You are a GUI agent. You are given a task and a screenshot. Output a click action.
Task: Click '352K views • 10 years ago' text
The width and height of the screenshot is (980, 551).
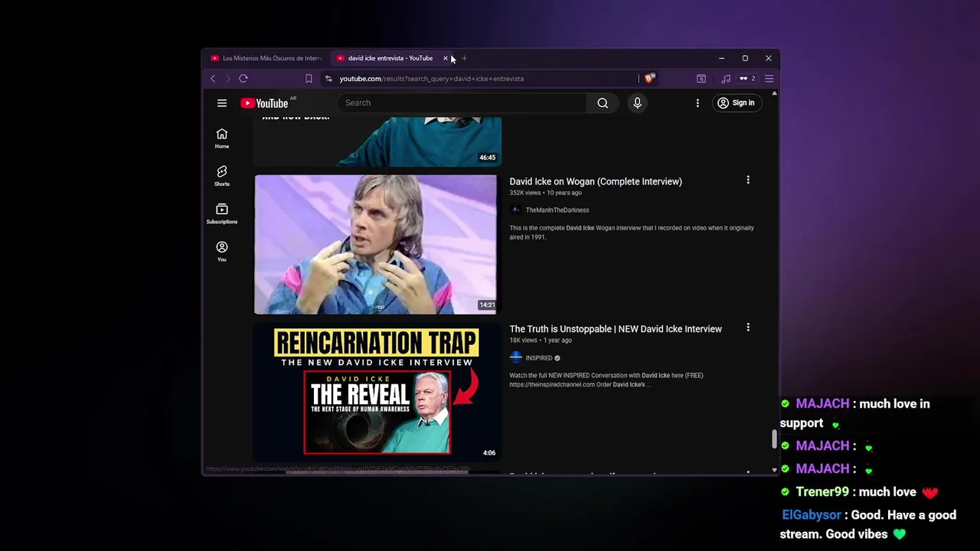coord(546,193)
